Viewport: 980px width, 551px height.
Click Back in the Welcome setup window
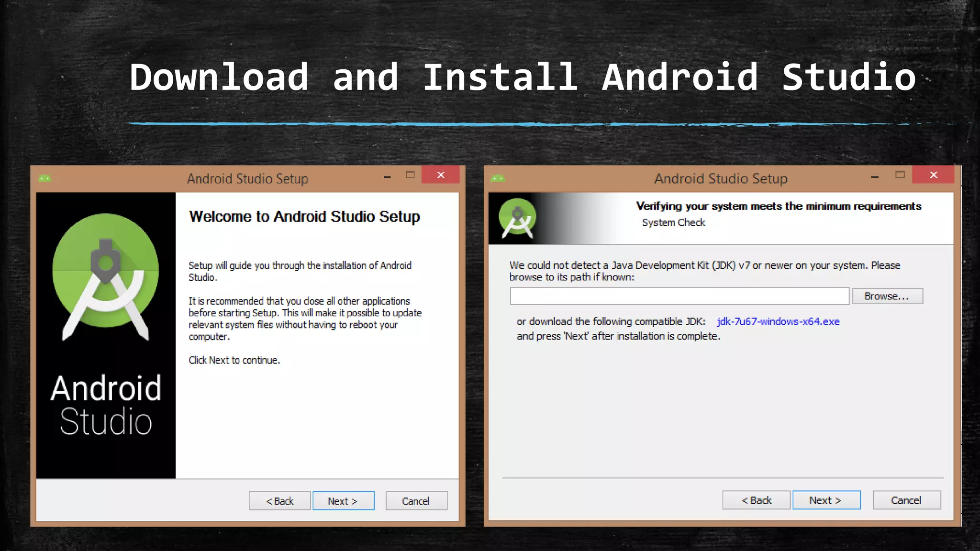pyautogui.click(x=279, y=501)
